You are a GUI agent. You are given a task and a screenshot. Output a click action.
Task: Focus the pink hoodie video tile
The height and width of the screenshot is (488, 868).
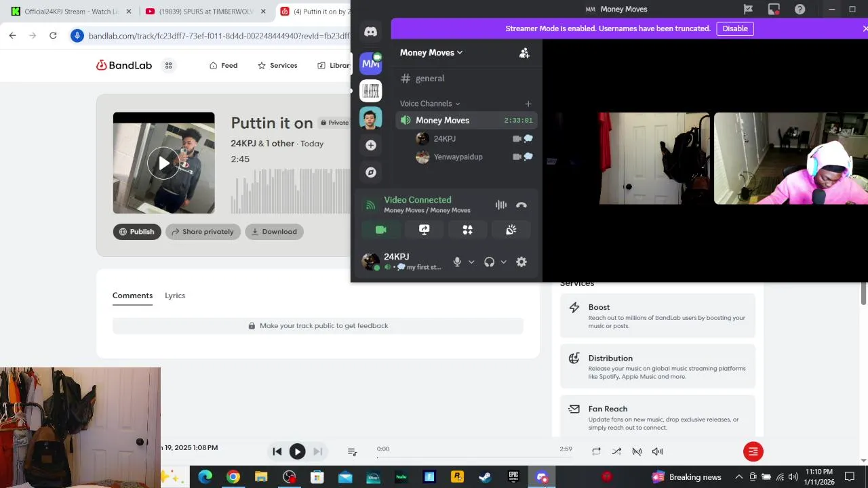(x=791, y=159)
